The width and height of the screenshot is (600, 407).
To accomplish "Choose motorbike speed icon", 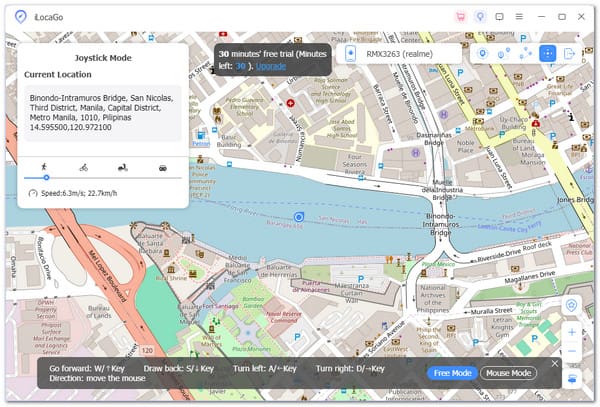I will [x=123, y=168].
